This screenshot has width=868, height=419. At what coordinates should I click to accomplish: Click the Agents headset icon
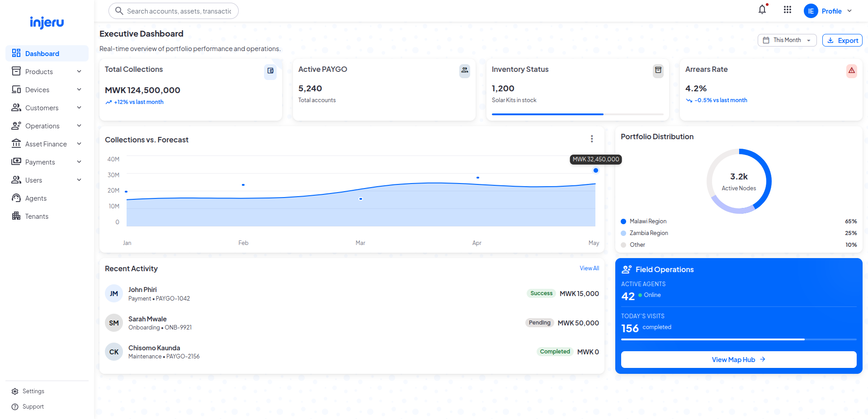pos(16,198)
